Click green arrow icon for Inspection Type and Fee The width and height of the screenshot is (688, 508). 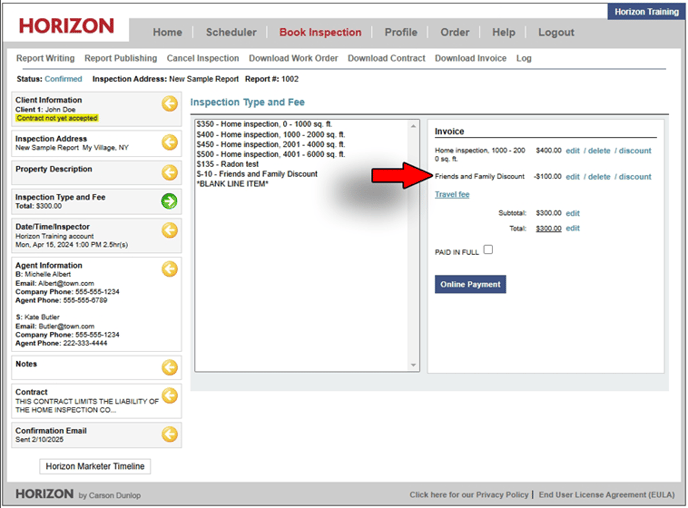(170, 201)
